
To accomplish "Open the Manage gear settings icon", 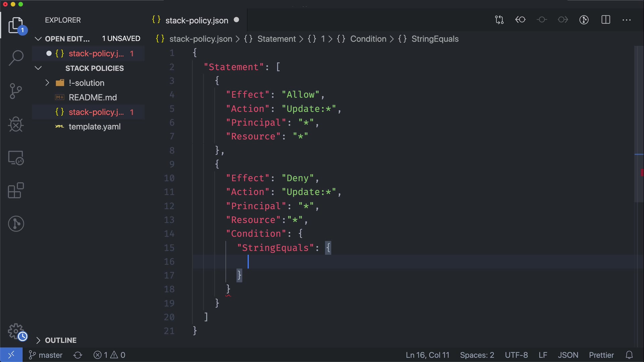I will coord(16,331).
